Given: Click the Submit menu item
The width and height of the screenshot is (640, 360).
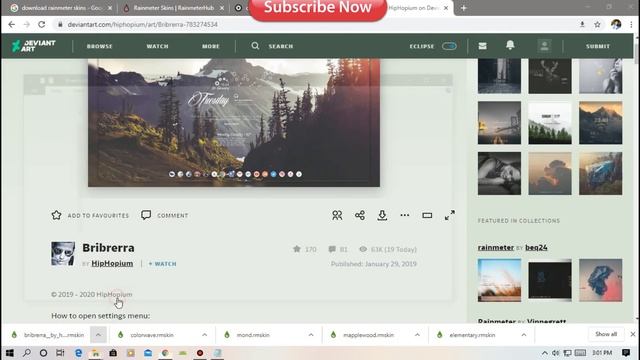Looking at the screenshot, I should click(x=598, y=46).
